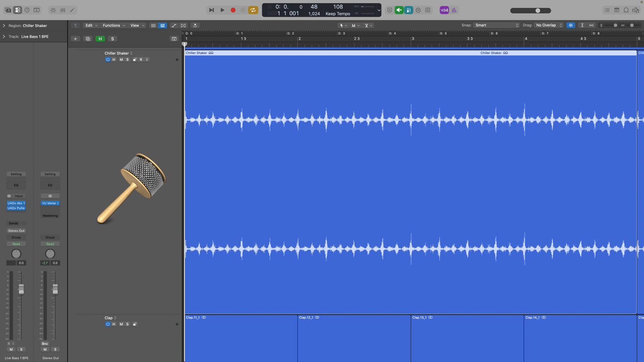Screen dimensions: 644x362
Task: Select the Clap.12_1 region
Action: (354, 338)
